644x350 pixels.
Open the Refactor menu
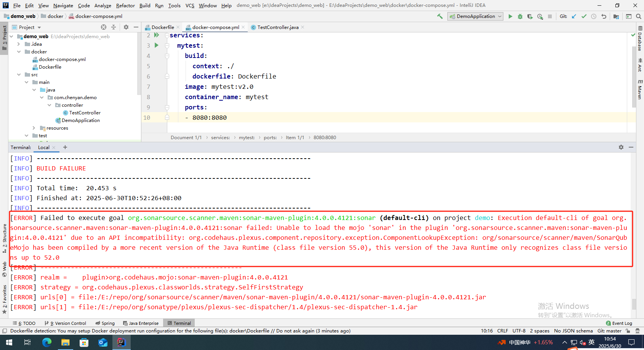[125, 6]
